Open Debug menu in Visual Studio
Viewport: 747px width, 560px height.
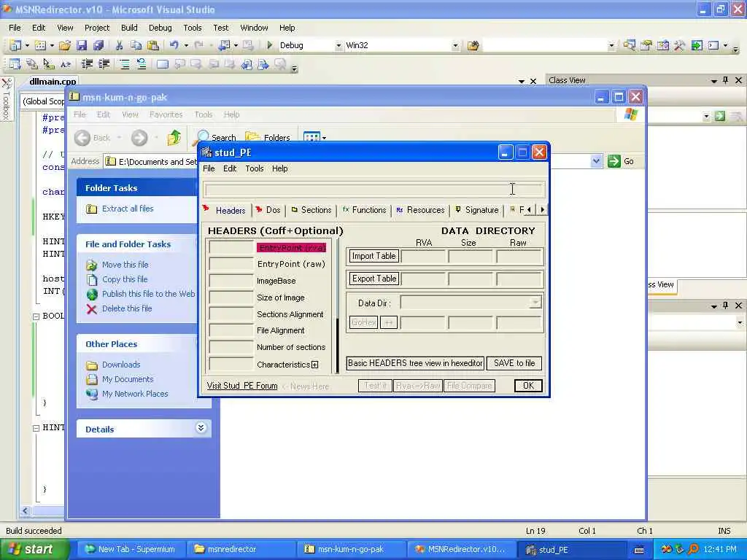coord(160,28)
